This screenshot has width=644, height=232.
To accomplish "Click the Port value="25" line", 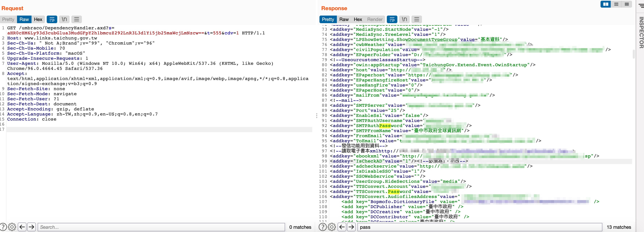I will coord(367,110).
